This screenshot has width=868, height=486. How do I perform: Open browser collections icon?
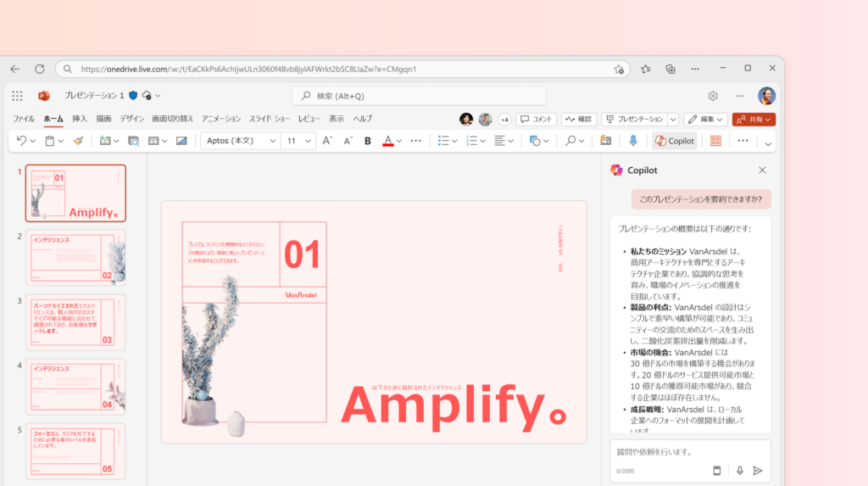coord(670,70)
